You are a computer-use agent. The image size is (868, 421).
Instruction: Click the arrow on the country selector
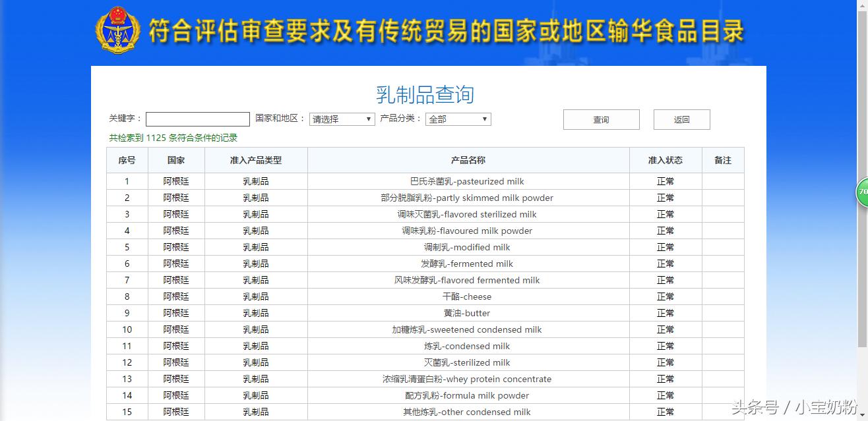click(x=368, y=119)
